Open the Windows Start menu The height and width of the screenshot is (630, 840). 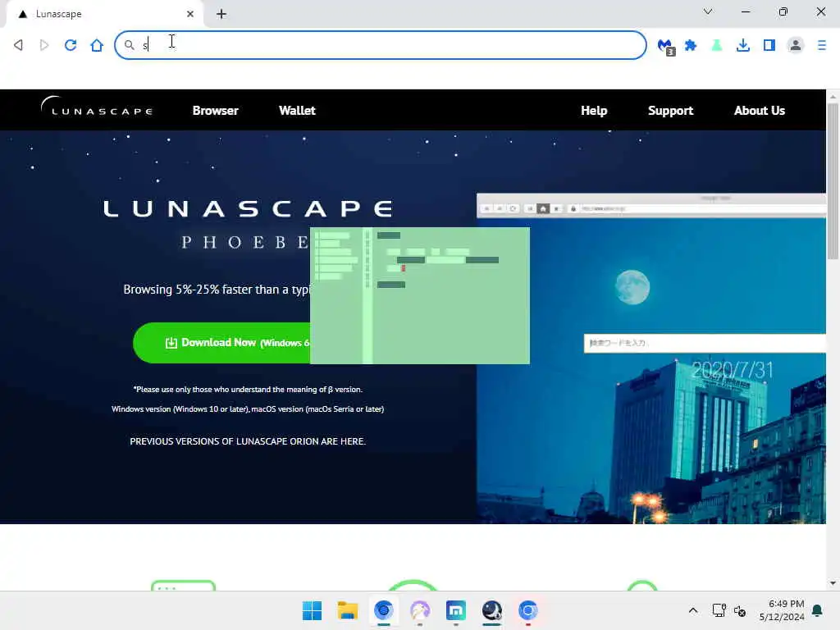coord(312,610)
